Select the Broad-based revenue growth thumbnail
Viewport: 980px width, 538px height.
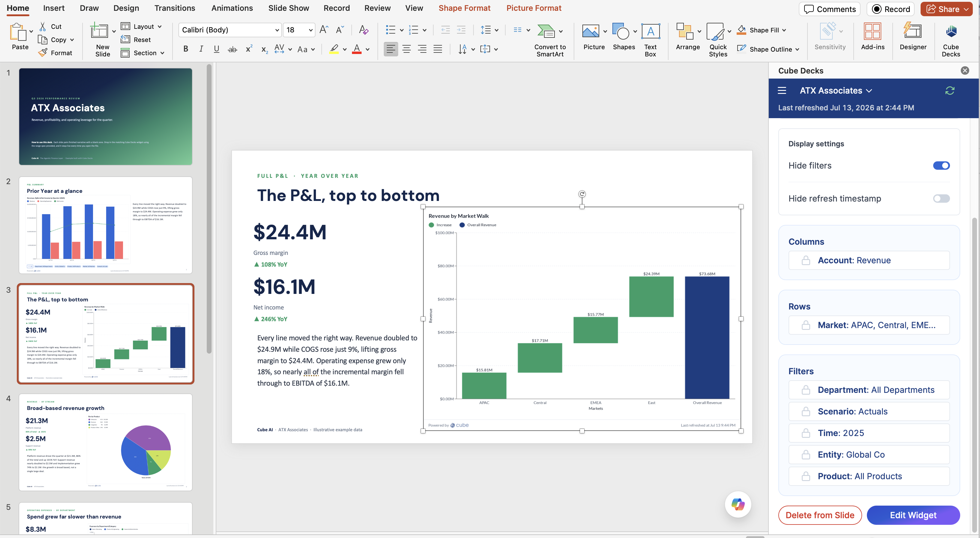[x=105, y=442]
